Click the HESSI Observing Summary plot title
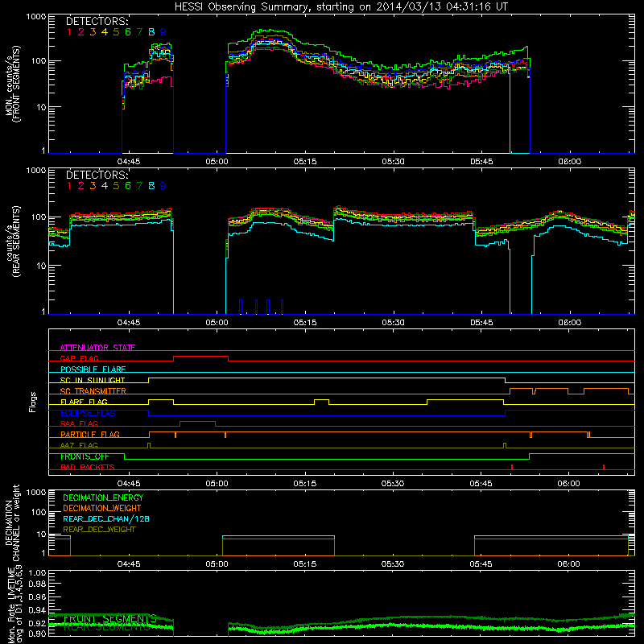Screen dimensions: 644x644 tap(341, 6)
